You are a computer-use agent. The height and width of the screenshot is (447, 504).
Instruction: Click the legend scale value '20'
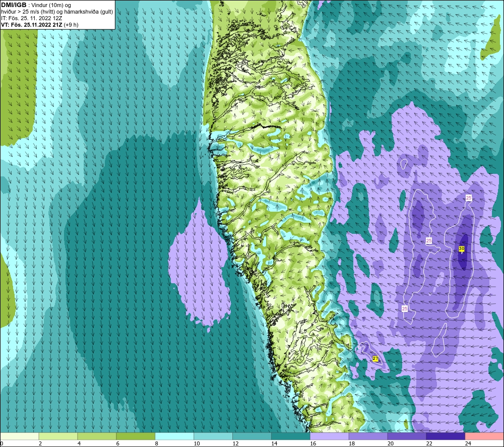(391, 443)
